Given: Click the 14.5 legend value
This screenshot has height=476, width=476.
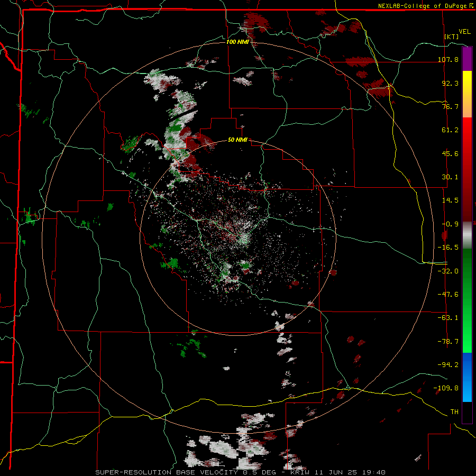Looking at the screenshot, I should coord(450,200).
